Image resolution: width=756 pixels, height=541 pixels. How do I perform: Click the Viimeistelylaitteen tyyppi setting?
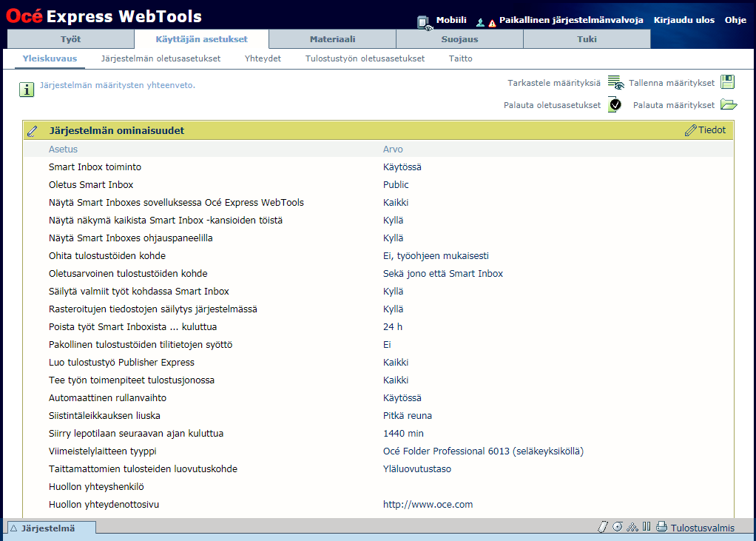(x=102, y=451)
